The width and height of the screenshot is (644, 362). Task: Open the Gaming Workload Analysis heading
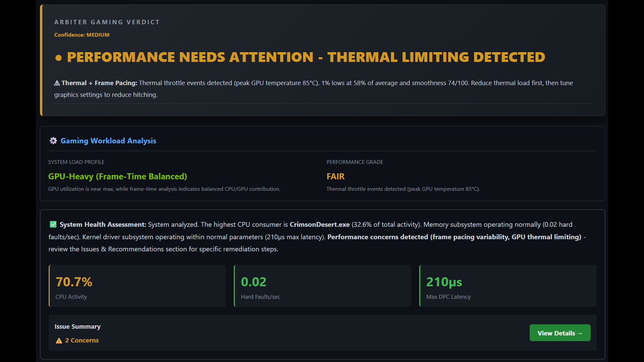pos(108,141)
